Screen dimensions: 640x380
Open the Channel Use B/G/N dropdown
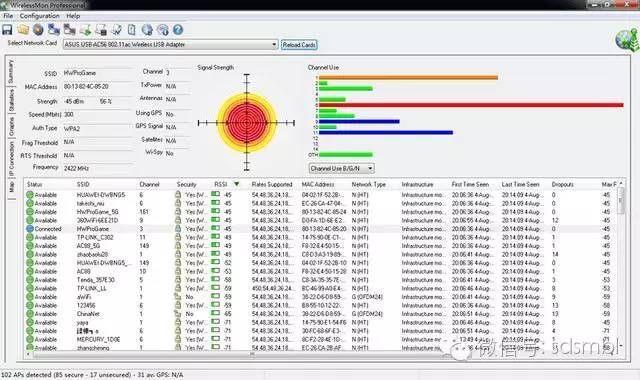[x=370, y=168]
